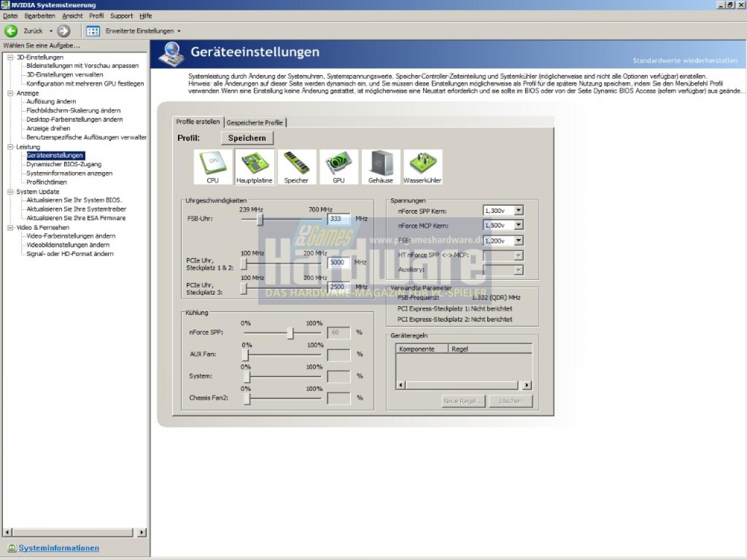Open the Support menu
The image size is (747, 560).
click(121, 16)
